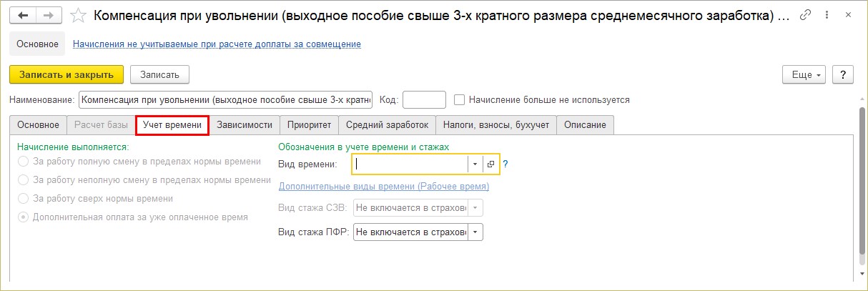
Task: Show hint for Вид времени question mark
Action: tap(505, 164)
